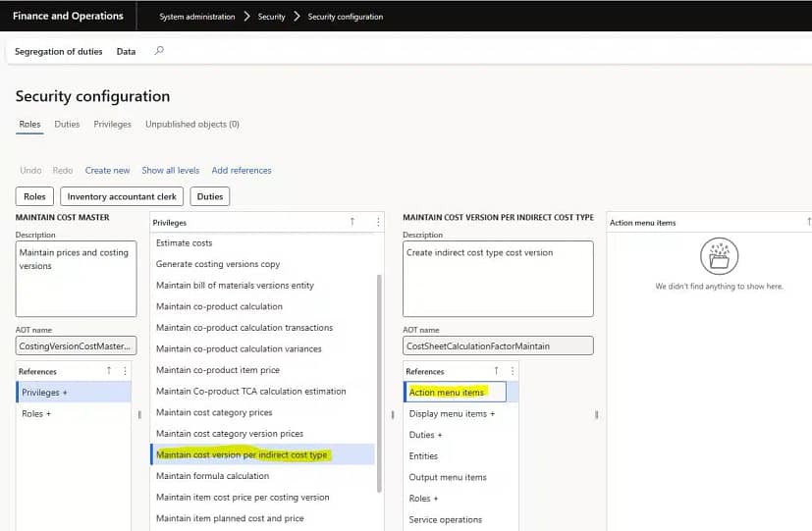Click the search magnifier icon in action bar
Viewport: 812px width, 531px height.
(159, 51)
